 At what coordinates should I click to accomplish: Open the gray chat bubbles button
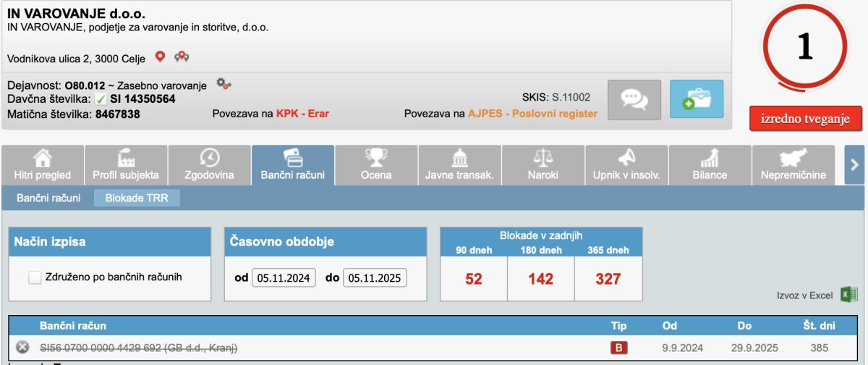click(634, 99)
